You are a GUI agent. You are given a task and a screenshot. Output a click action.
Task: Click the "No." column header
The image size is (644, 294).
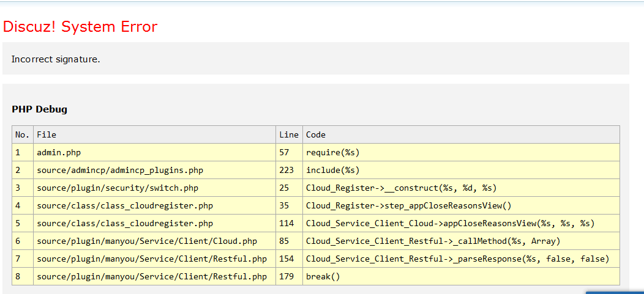click(x=22, y=134)
